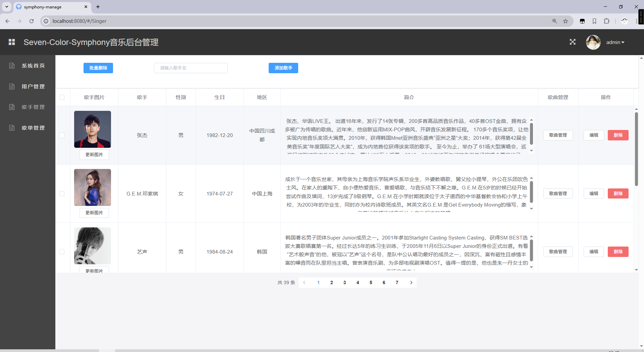Open a new browser tab with plus
Viewport: 644px width, 352px height.
98,7
